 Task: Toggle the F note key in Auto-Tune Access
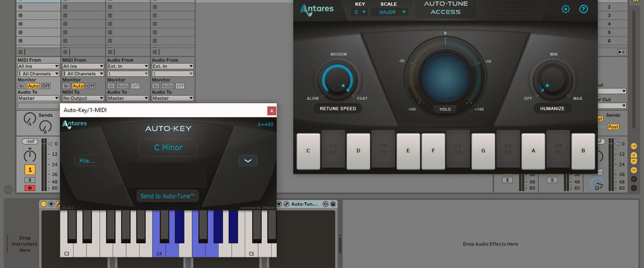[x=434, y=151]
